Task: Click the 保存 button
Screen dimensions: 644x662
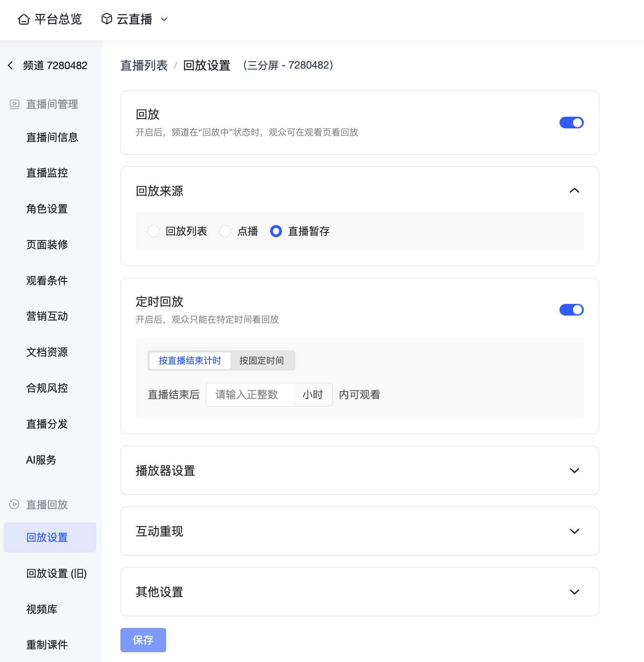Action: [x=143, y=640]
